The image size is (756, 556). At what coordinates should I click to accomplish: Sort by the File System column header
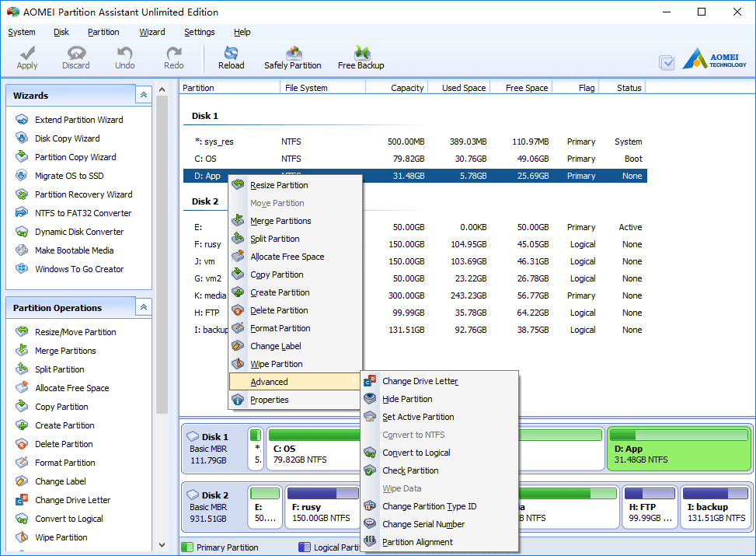coord(322,87)
